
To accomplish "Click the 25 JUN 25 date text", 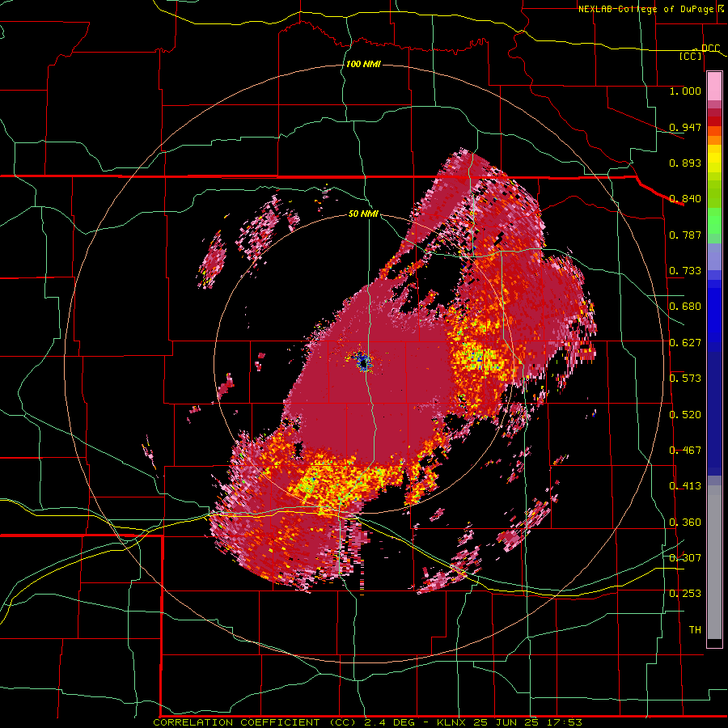I will 506,722.
